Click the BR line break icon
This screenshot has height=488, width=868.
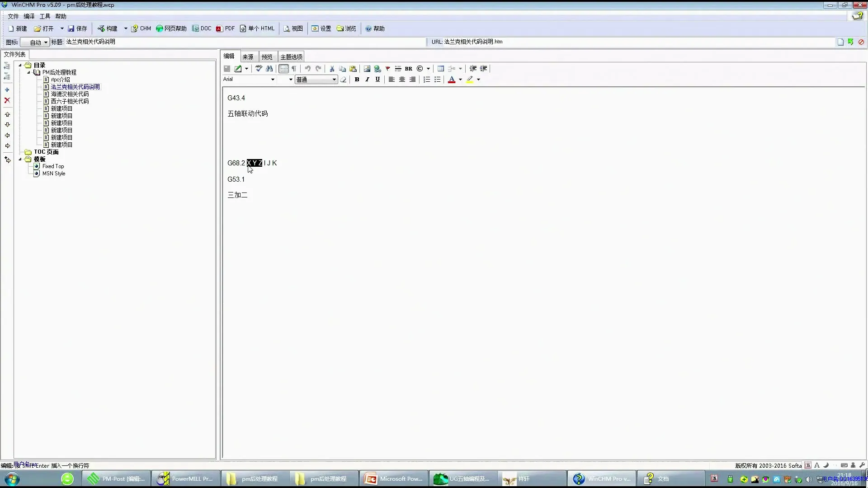click(409, 69)
